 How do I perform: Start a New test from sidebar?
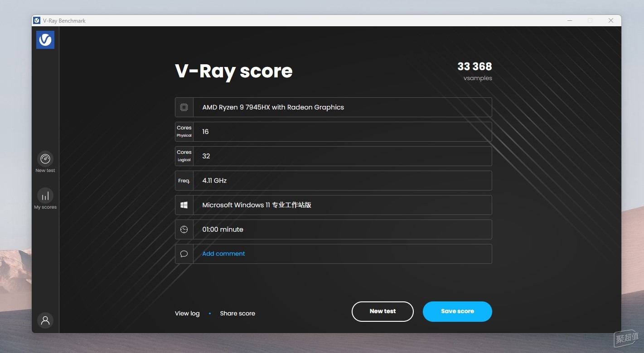coord(45,162)
